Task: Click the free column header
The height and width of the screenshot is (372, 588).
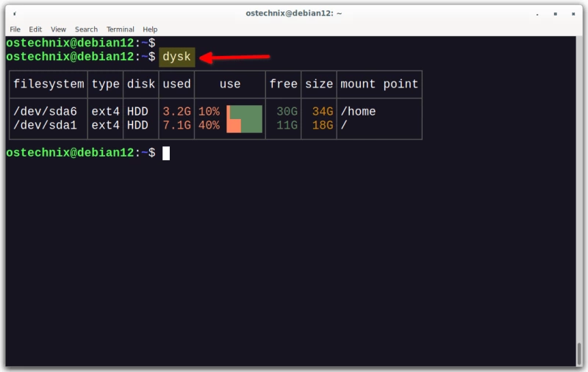Action: [x=283, y=84]
